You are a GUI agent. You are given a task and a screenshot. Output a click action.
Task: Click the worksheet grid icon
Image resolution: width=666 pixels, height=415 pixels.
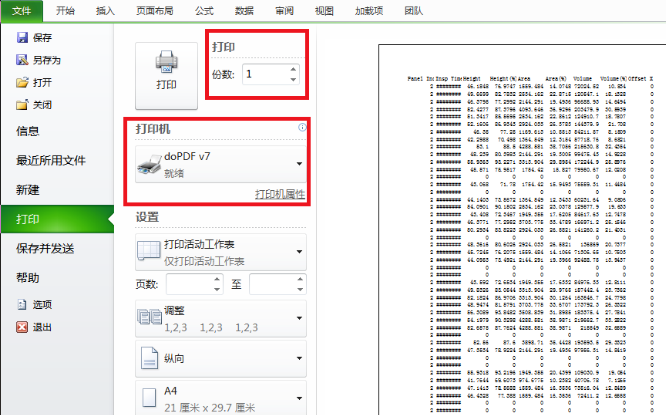coord(149,251)
